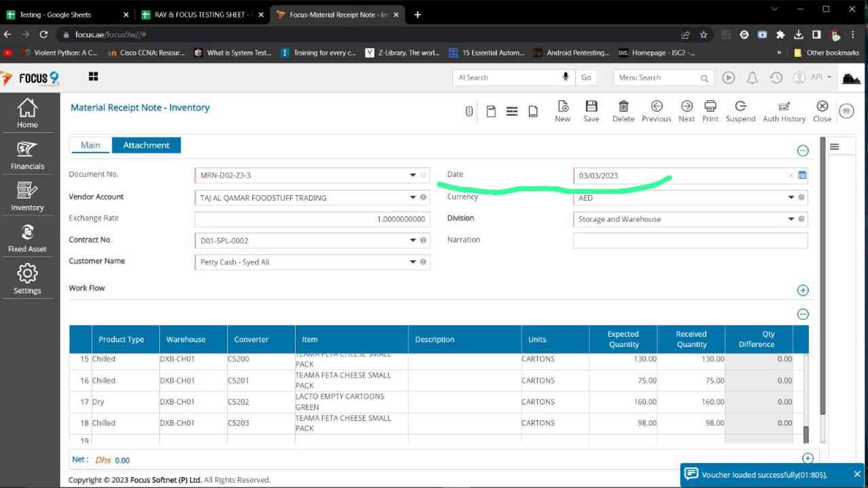Delete the voucher using trash icon
Image resolution: width=868 pixels, height=488 pixels.
pyautogui.click(x=623, y=110)
